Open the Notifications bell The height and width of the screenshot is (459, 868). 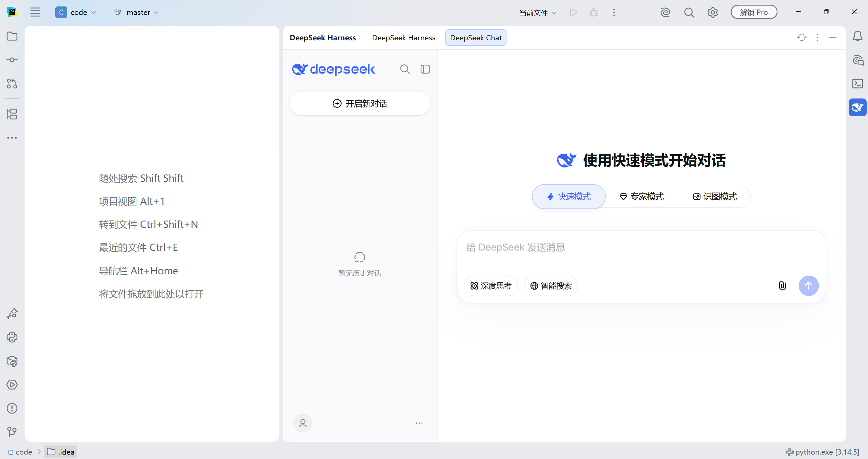(857, 36)
